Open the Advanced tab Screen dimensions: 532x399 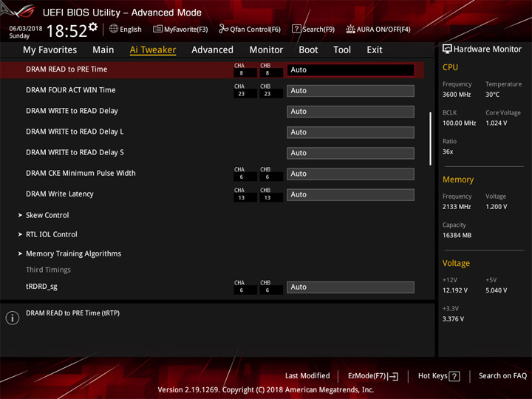pyautogui.click(x=212, y=50)
